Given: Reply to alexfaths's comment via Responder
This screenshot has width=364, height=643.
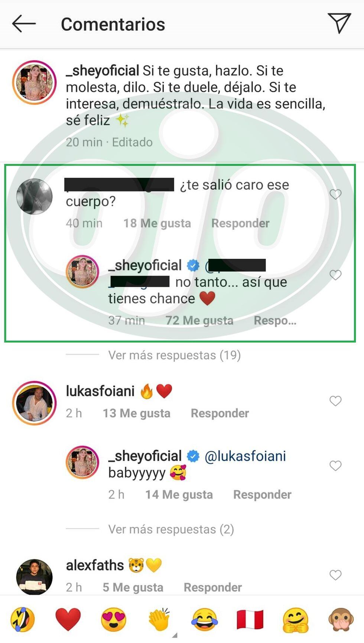Looking at the screenshot, I should point(213,587).
